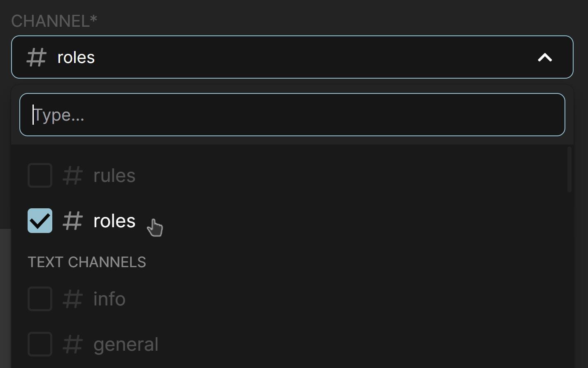This screenshot has width=588, height=368.
Task: Check the general channel checkbox
Action: tap(40, 344)
